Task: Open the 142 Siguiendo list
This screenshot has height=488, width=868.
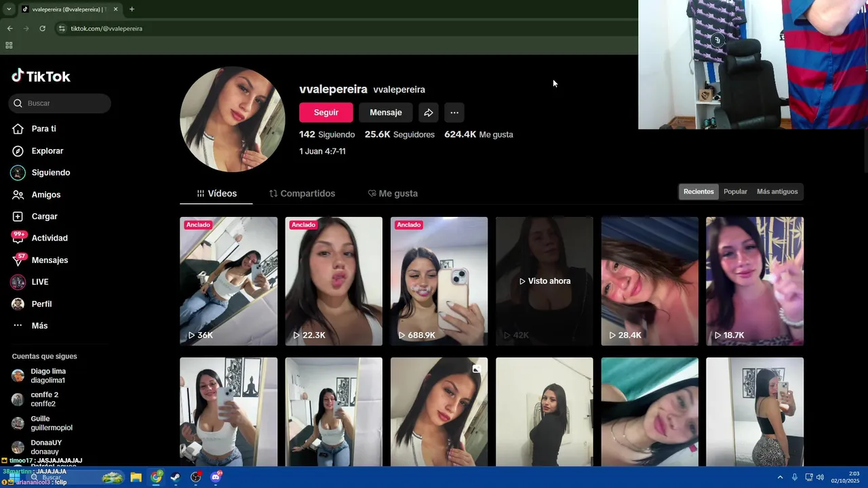Action: click(x=327, y=134)
